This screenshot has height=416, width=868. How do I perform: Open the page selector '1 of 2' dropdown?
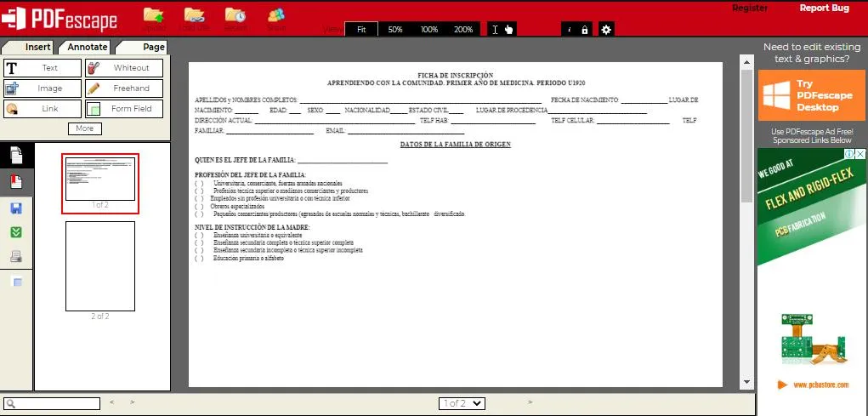[462, 404]
